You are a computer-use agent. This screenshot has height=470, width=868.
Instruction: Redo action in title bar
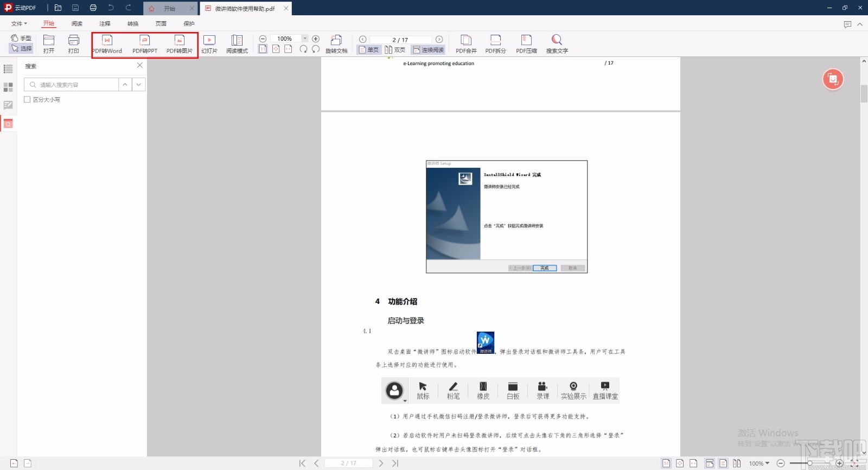pos(129,8)
